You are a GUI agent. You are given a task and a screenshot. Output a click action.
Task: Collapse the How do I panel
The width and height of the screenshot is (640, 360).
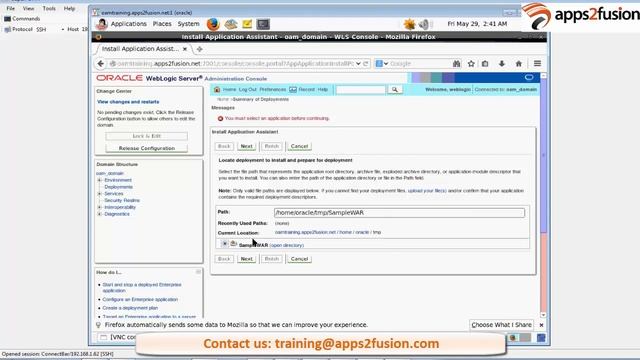(x=198, y=272)
